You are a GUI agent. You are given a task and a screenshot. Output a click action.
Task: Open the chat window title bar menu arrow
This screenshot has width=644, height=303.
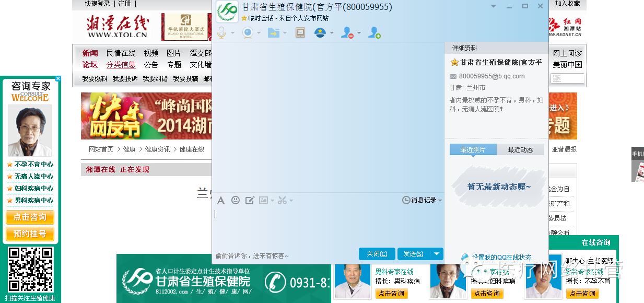[x=494, y=6]
